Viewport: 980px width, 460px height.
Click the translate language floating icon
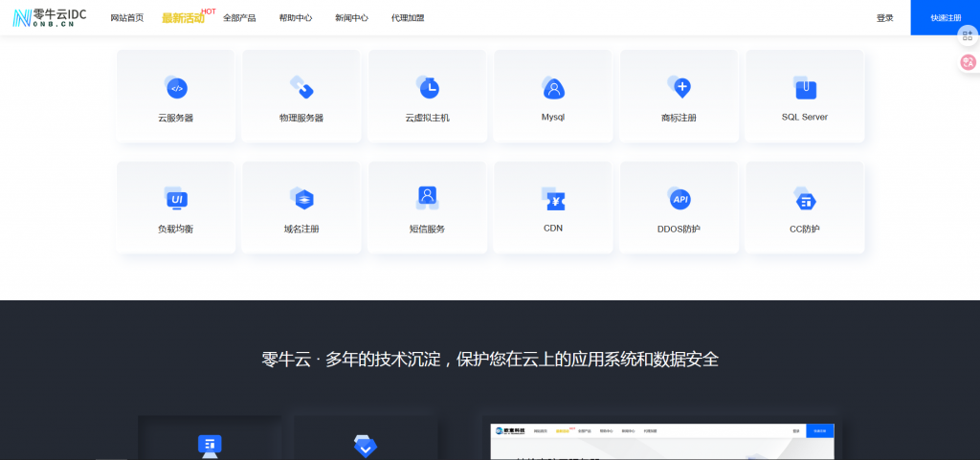(968, 63)
